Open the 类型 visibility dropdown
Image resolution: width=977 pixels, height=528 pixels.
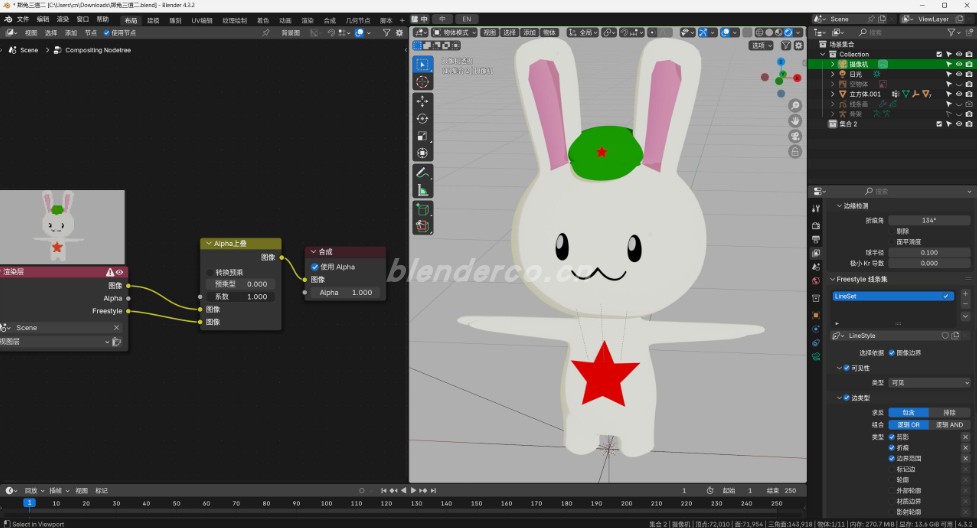coord(930,383)
